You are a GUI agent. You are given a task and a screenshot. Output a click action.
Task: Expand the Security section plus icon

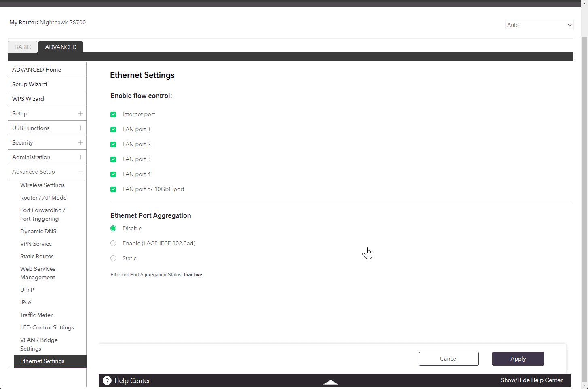click(80, 142)
